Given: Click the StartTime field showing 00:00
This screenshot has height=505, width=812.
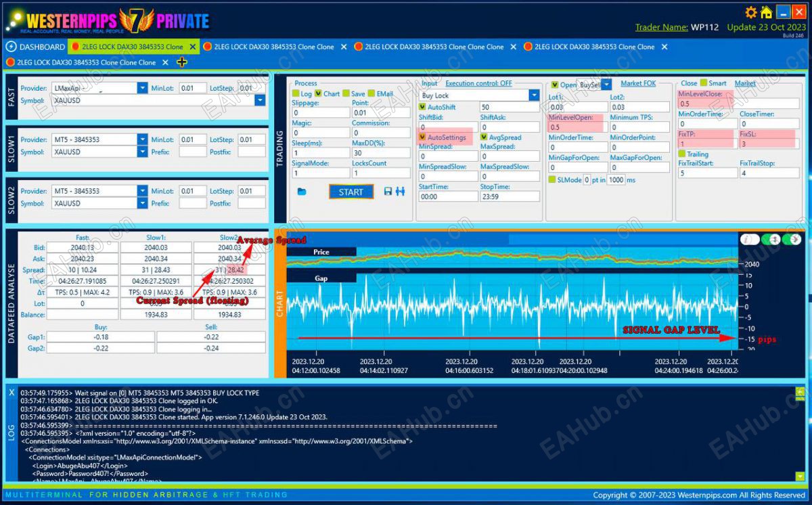Looking at the screenshot, I should point(448,196).
